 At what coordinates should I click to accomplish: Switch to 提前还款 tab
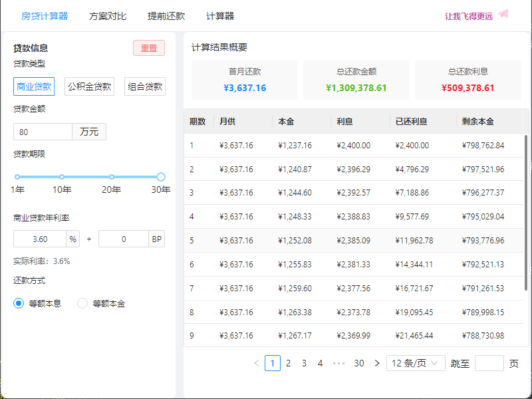pyautogui.click(x=166, y=16)
